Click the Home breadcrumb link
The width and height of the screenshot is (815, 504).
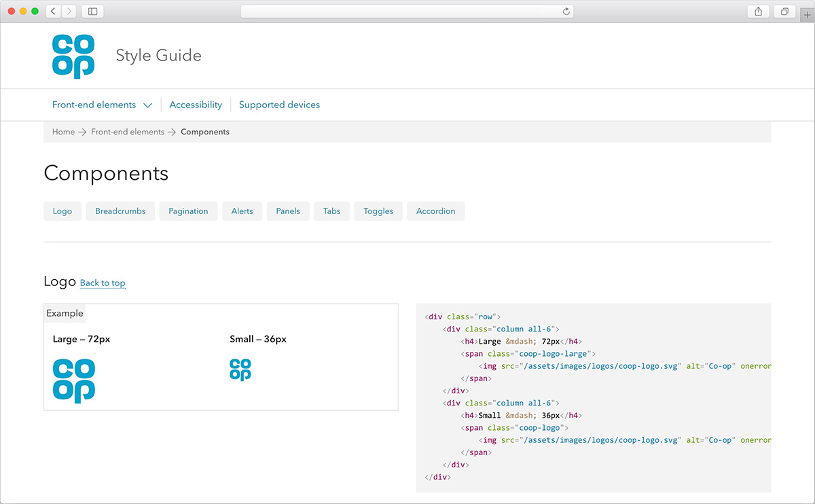[63, 132]
